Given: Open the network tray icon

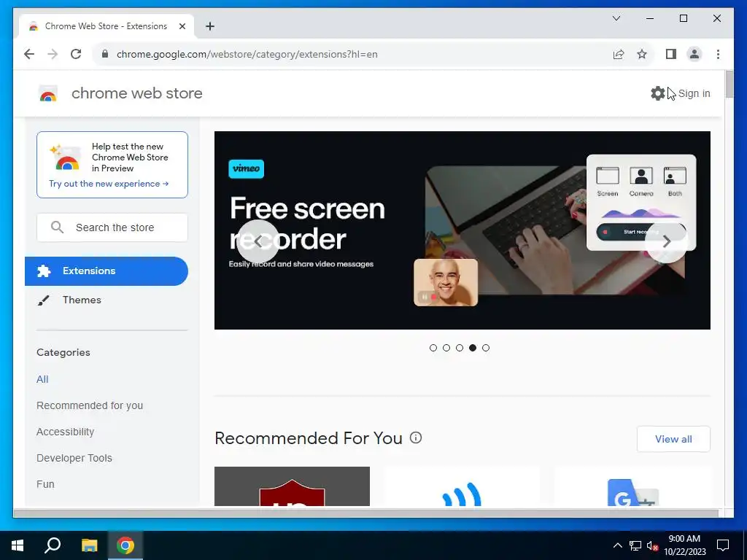Looking at the screenshot, I should click(x=635, y=545).
